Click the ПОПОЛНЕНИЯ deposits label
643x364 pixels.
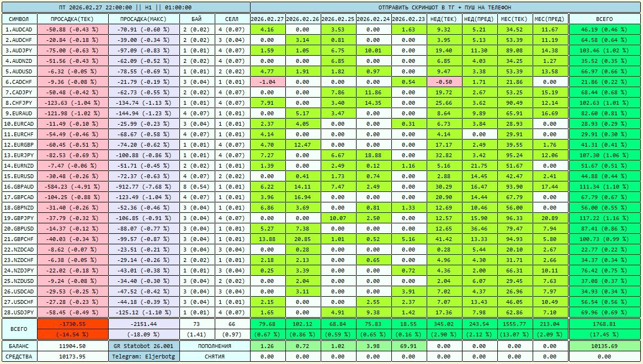click(215, 346)
